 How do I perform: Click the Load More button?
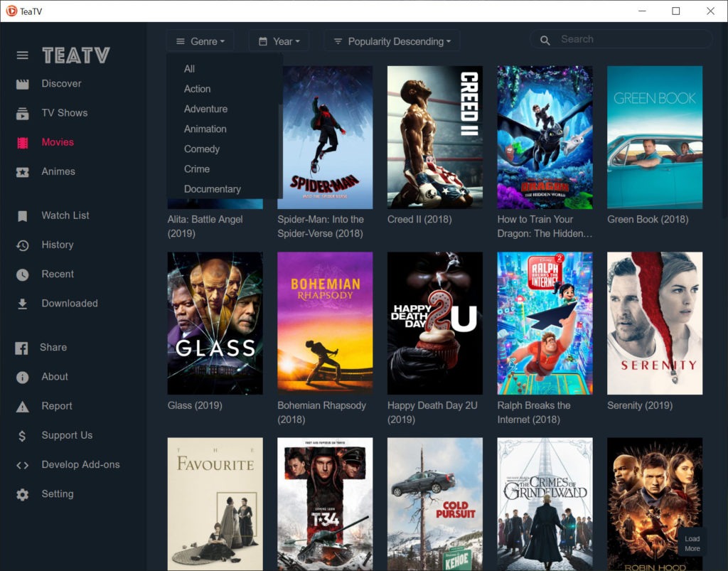coord(692,543)
